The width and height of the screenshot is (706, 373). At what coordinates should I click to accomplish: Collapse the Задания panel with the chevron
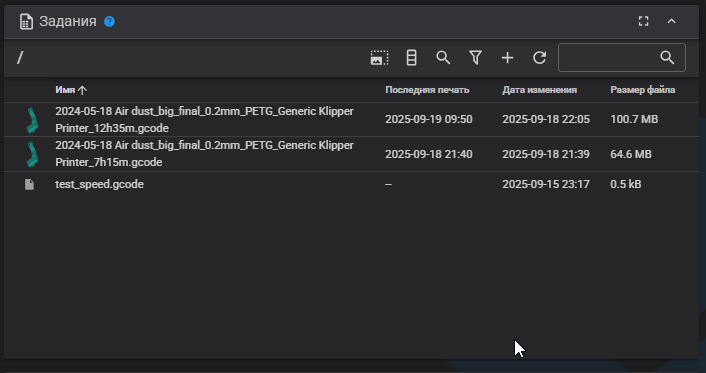[671, 21]
